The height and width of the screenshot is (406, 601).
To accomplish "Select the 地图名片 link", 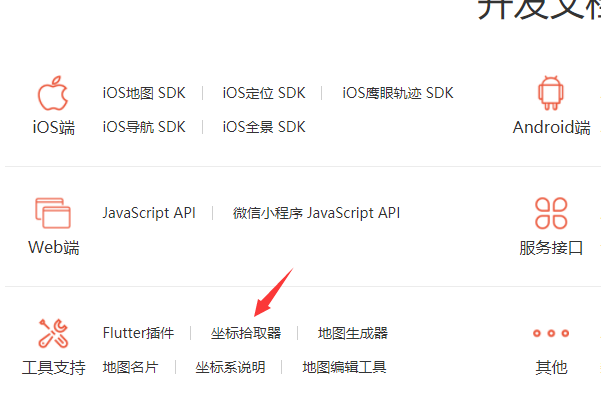I will (130, 367).
